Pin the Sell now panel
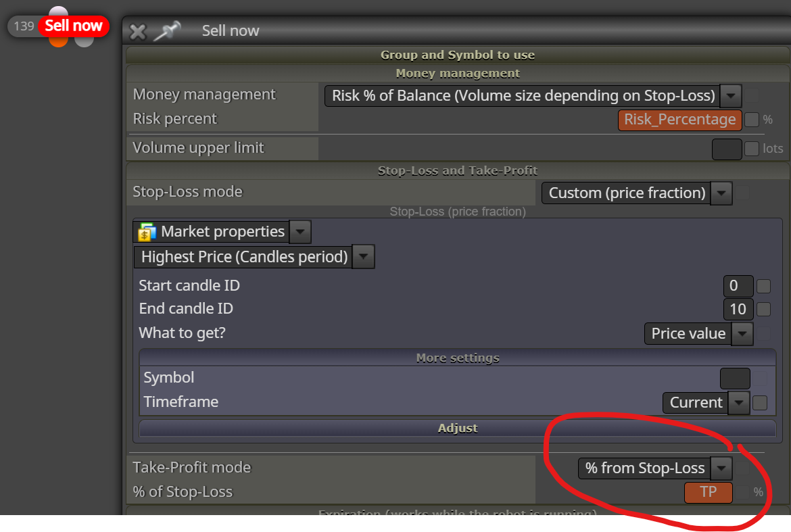This screenshot has width=791, height=532. click(167, 31)
